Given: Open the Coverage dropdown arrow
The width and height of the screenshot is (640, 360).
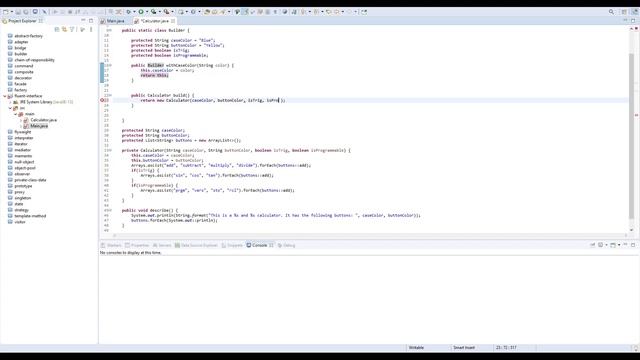Looking at the screenshot, I should [160, 12].
